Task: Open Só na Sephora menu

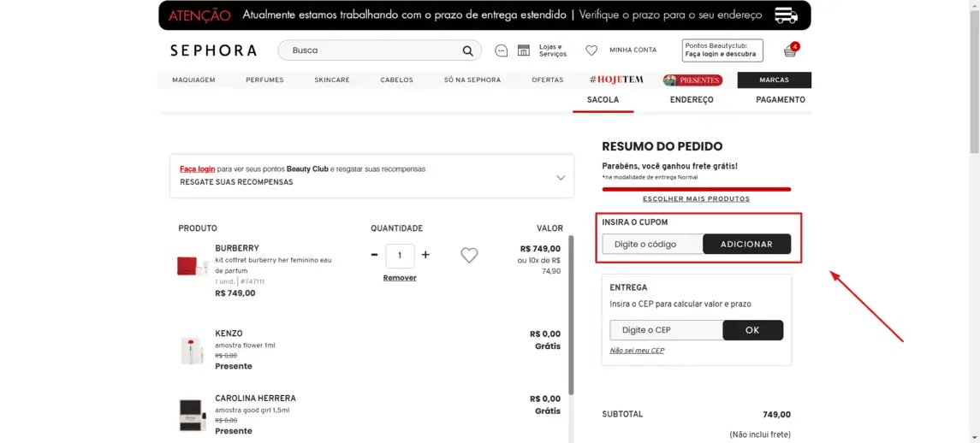Action: coord(472,80)
